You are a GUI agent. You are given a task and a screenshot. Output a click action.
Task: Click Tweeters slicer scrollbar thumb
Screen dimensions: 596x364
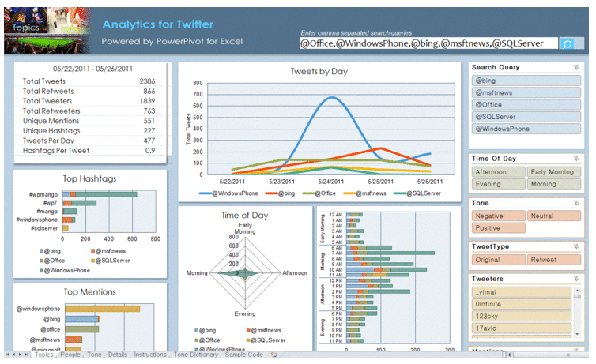point(577,296)
